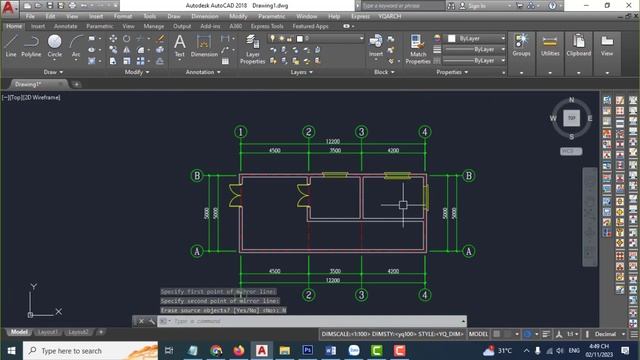Select the Rotate tool in Modify panel
The image size is (640, 360).
(x=127, y=38)
